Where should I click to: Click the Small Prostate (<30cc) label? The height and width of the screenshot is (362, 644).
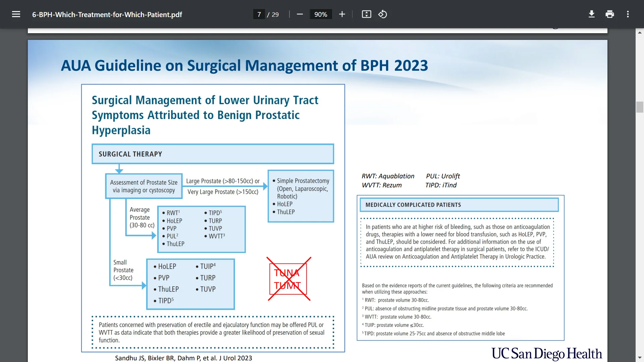point(123,270)
